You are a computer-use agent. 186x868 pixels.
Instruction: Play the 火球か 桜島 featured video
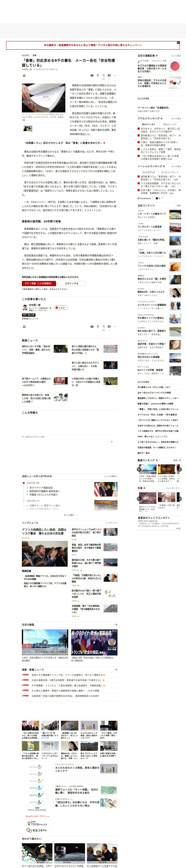[45, 642]
